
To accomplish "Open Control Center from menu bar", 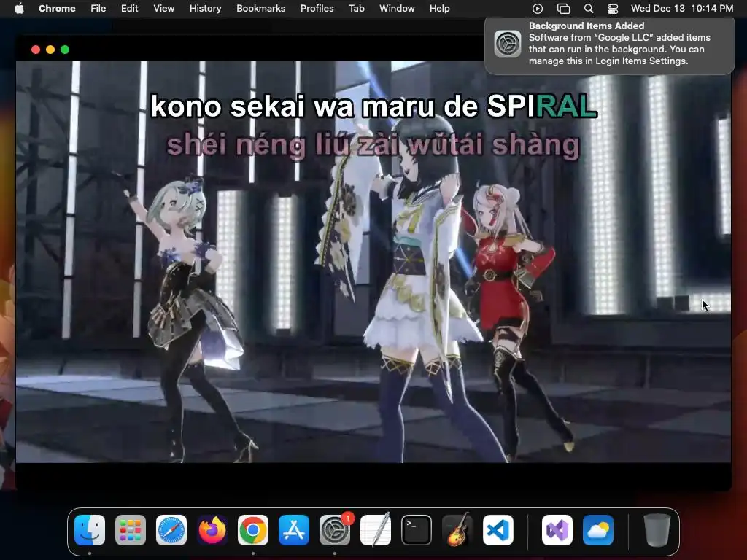I will pyautogui.click(x=613, y=9).
